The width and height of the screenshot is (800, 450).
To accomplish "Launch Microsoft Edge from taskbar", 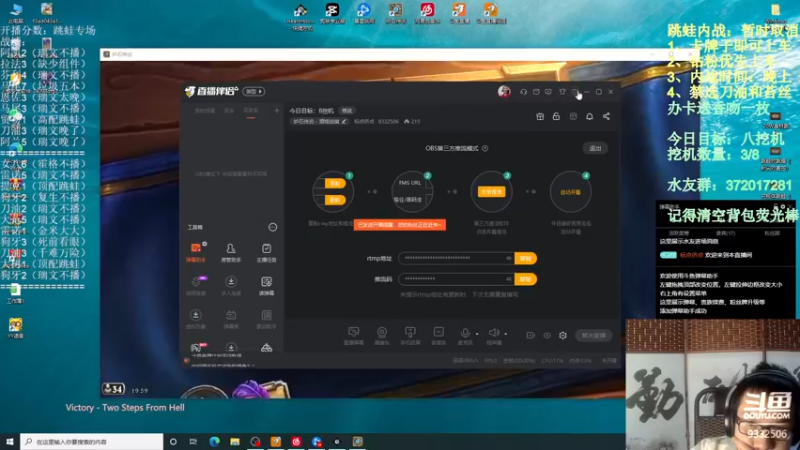I will point(214,441).
